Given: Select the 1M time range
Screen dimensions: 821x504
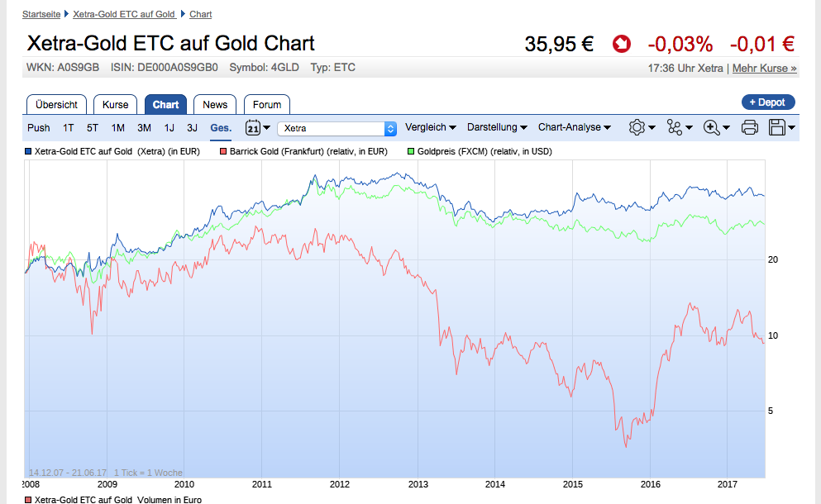Looking at the screenshot, I should pos(118,127).
